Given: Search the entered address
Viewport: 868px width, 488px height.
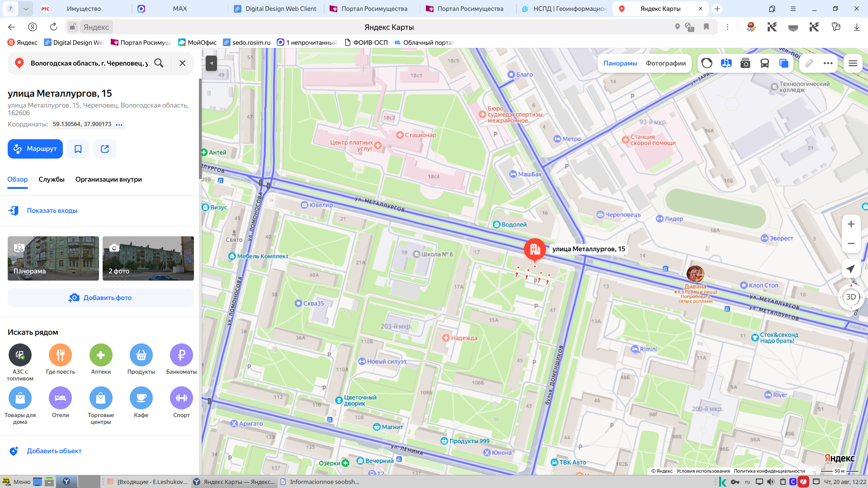Looking at the screenshot, I should [x=159, y=63].
